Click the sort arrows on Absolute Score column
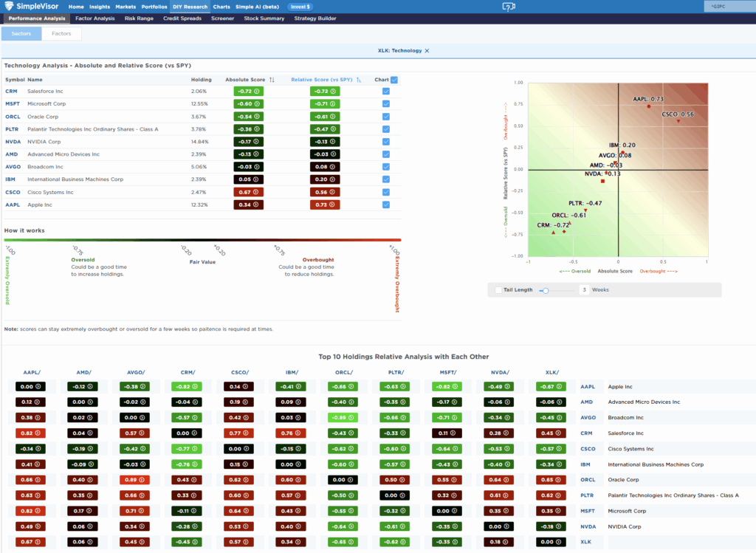Image resolution: width=756 pixels, height=553 pixels. pos(272,80)
